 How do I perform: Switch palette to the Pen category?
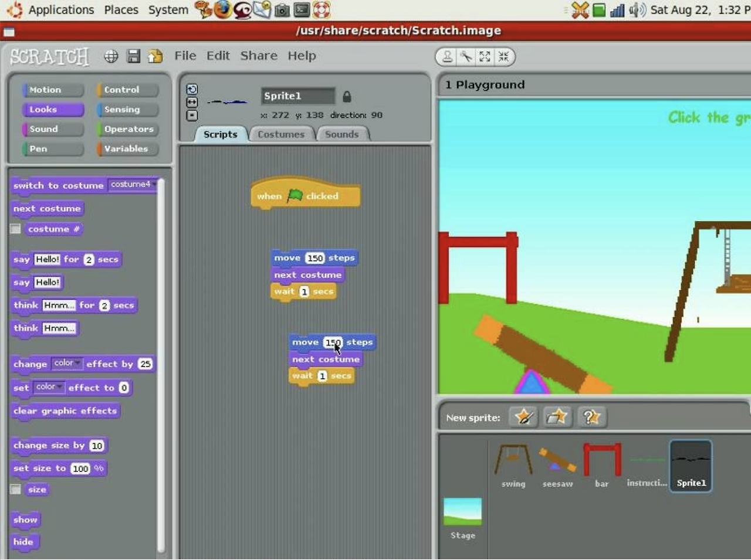click(53, 149)
